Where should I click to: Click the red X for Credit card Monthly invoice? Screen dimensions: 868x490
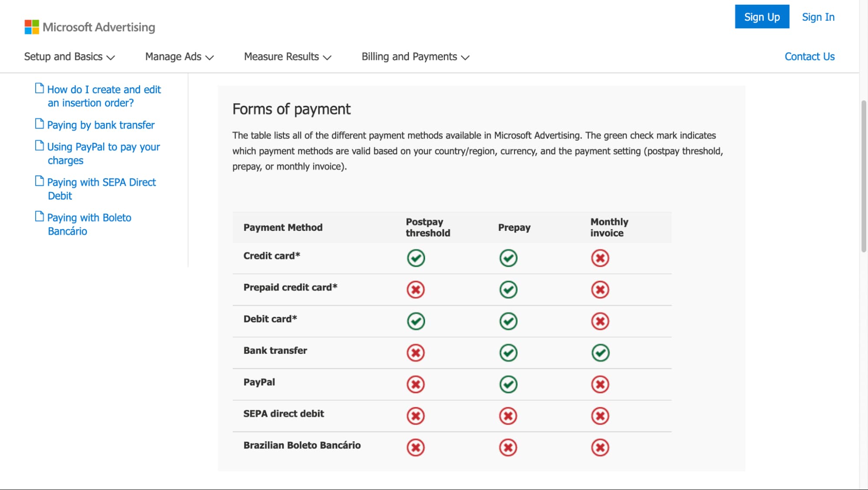(x=600, y=258)
